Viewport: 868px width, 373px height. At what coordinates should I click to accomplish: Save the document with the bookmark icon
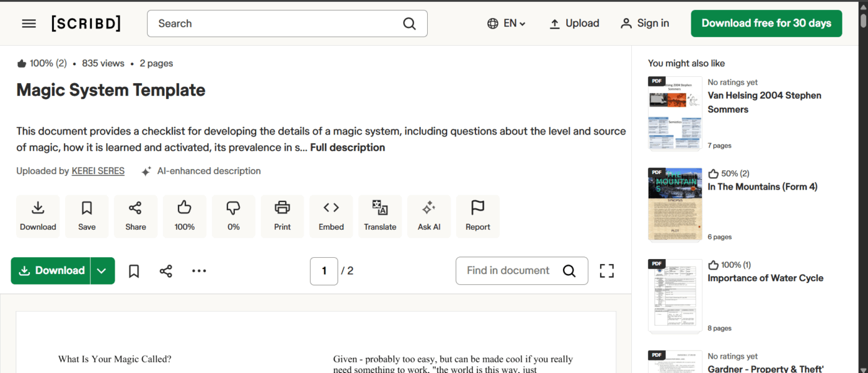click(x=87, y=216)
